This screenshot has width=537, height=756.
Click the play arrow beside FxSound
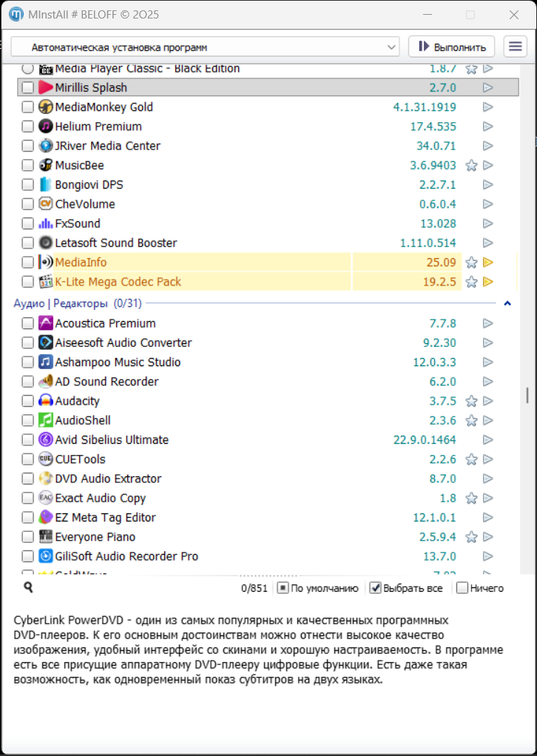click(x=487, y=223)
